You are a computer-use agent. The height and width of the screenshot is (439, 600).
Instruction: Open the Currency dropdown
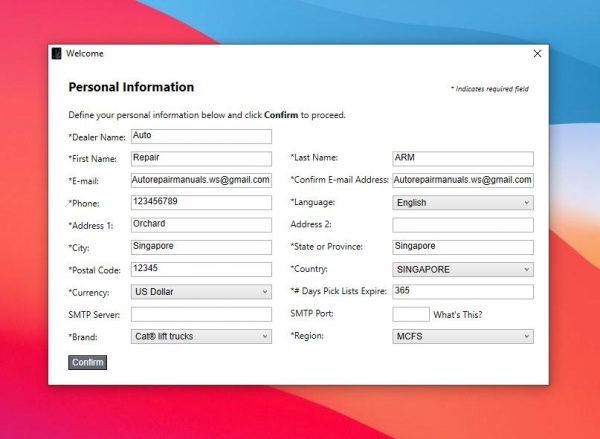coord(201,292)
